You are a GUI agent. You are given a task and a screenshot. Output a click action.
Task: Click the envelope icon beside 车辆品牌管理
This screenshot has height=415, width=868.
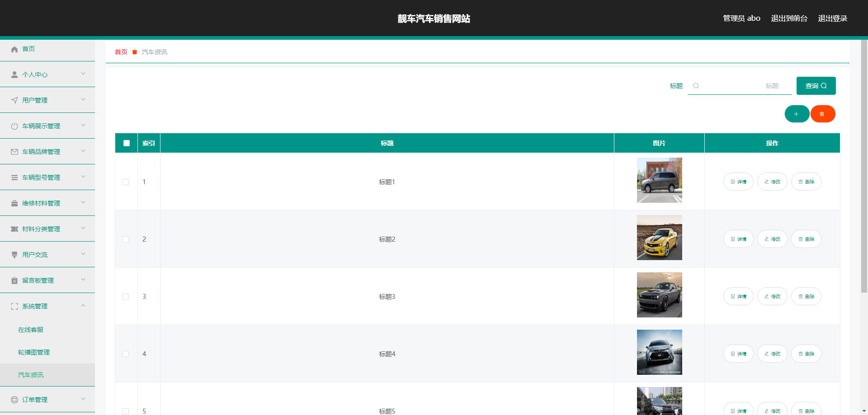click(14, 152)
